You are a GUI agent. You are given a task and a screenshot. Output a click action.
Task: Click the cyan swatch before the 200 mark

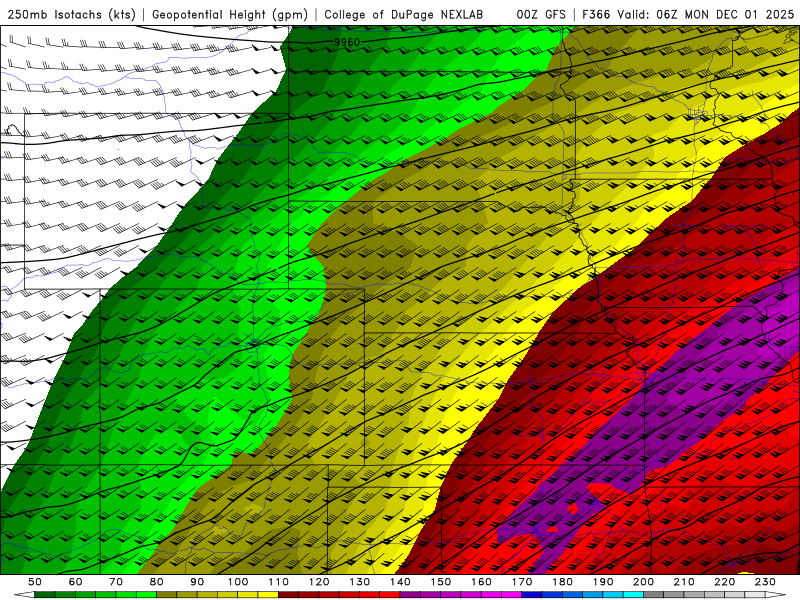tap(633, 595)
